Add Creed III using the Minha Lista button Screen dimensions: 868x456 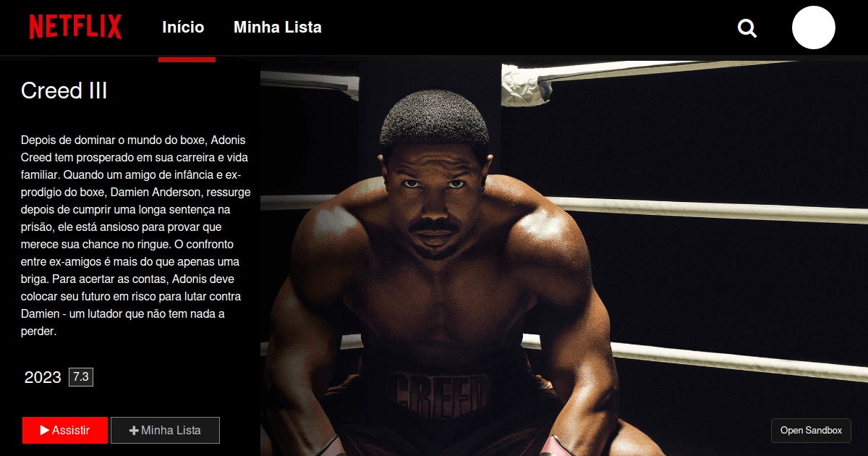165,430
